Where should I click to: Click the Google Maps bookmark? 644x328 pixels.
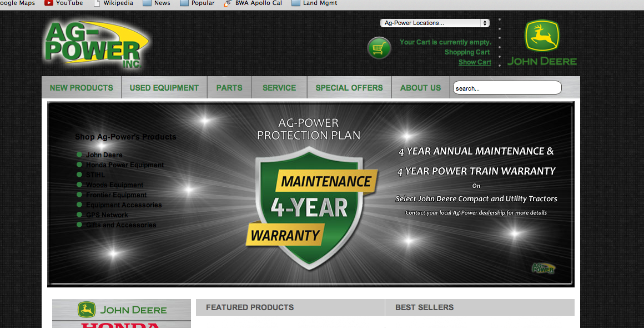(18, 3)
